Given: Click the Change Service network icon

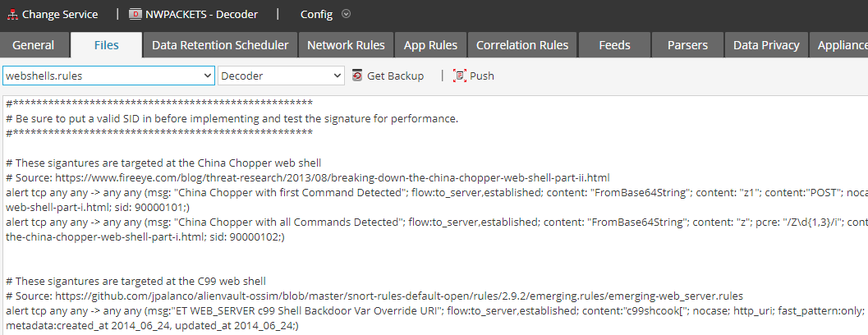Looking at the screenshot, I should tap(12, 14).
